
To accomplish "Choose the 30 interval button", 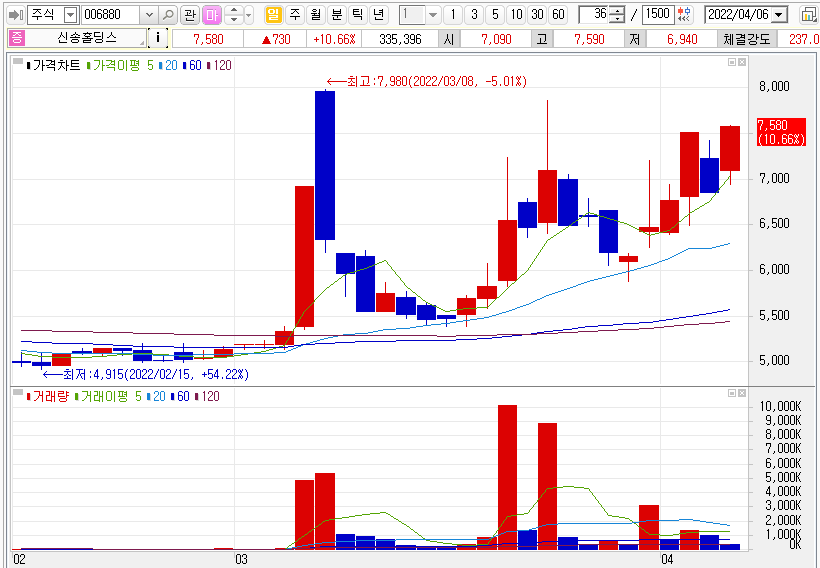I will point(537,15).
